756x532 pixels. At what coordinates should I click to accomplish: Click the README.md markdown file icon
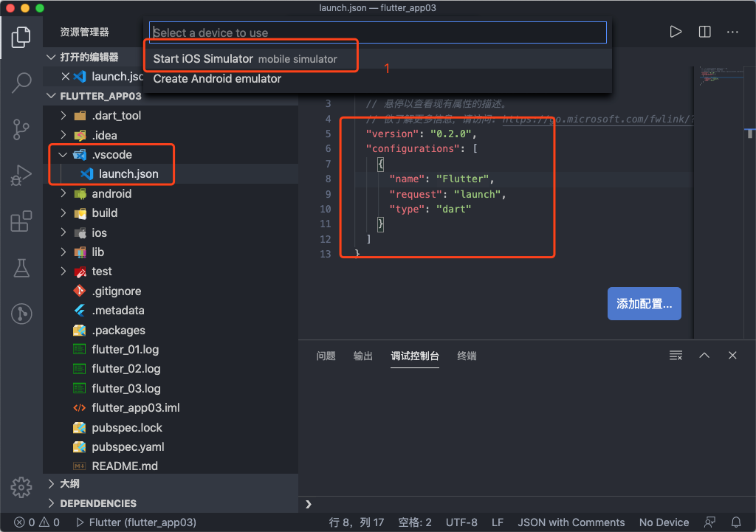pyautogui.click(x=80, y=466)
